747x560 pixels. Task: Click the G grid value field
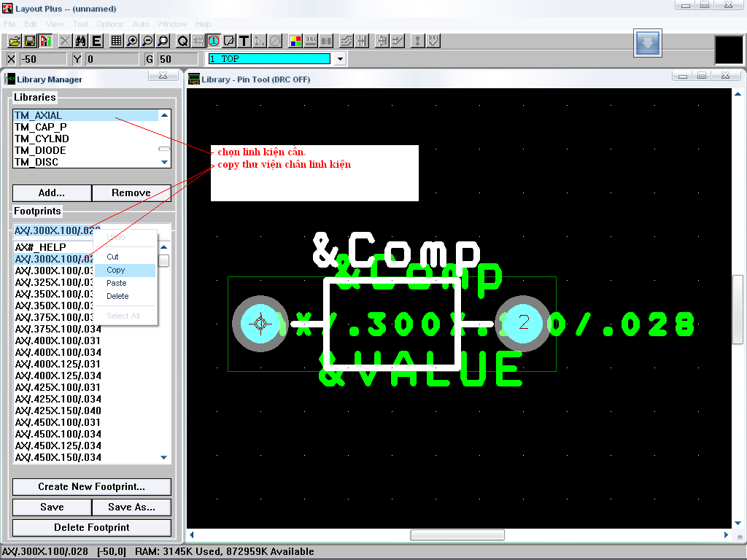point(178,59)
